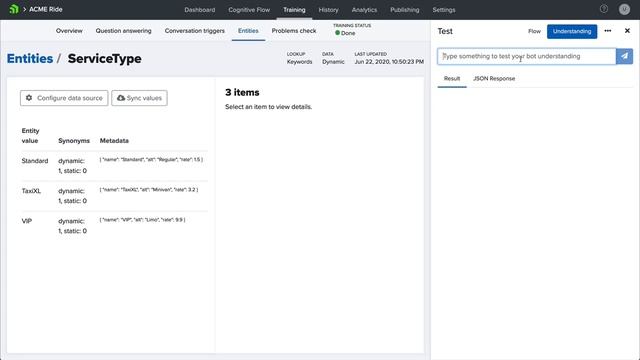
Task: Select the VIP entity value row
Action: tap(114, 226)
